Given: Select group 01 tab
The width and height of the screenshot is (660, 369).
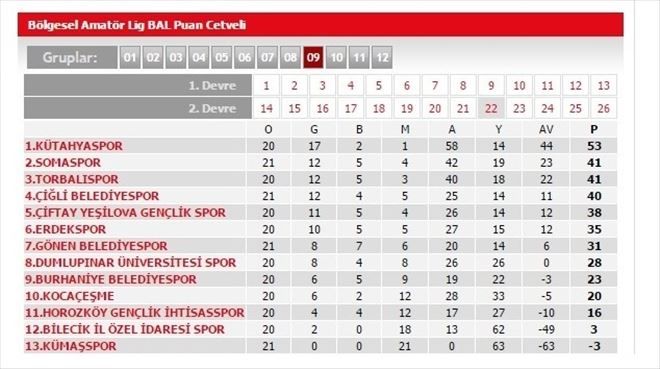Looking at the screenshot, I should click(x=130, y=57).
